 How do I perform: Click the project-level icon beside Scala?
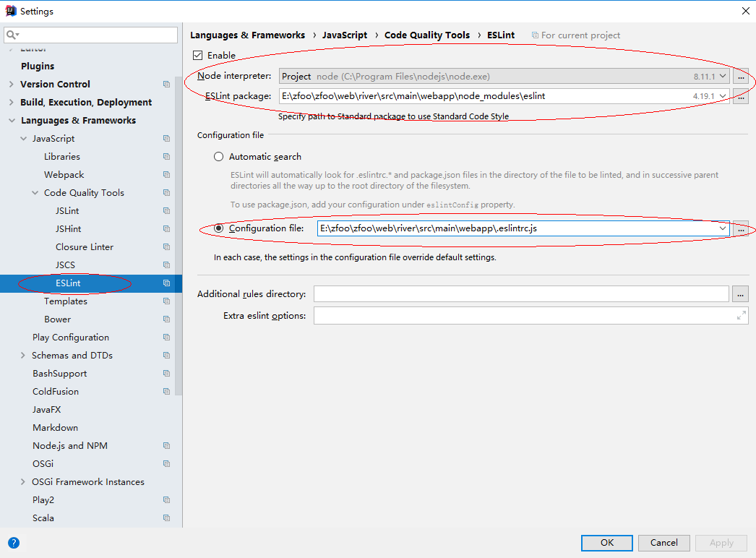coord(167,518)
